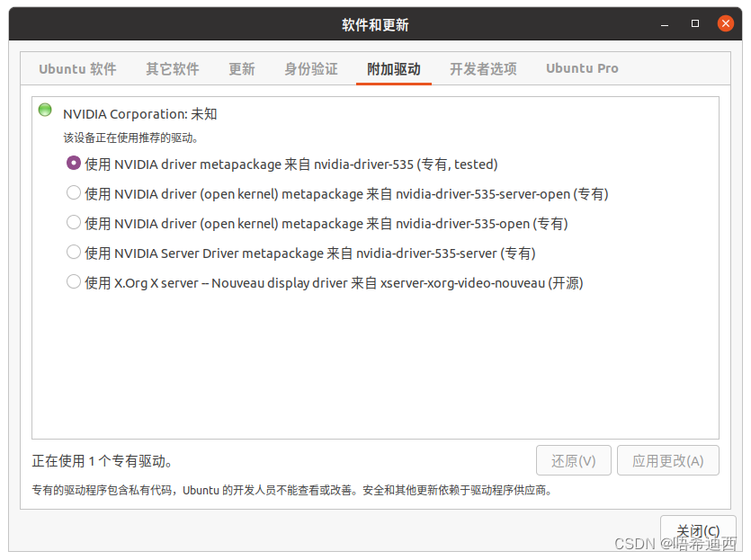Open the 身份验证 tab
Screen dimensions: 751x560
pyautogui.click(x=311, y=69)
